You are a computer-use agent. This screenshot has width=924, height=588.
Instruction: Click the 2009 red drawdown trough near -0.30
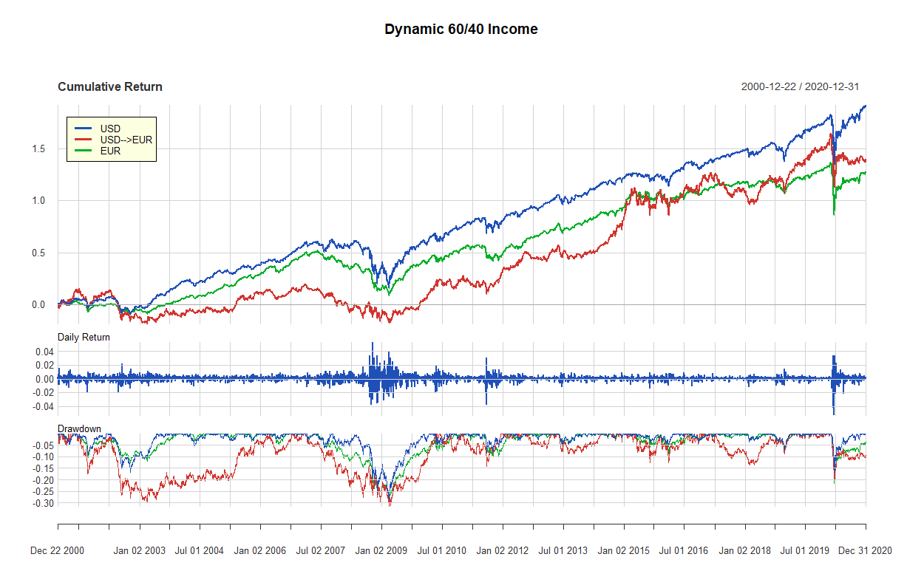(x=390, y=502)
